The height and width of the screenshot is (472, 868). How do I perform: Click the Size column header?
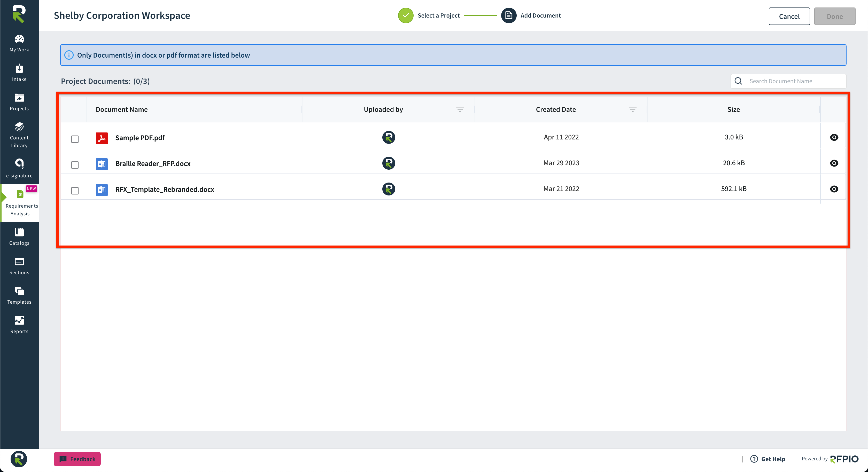pyautogui.click(x=733, y=109)
